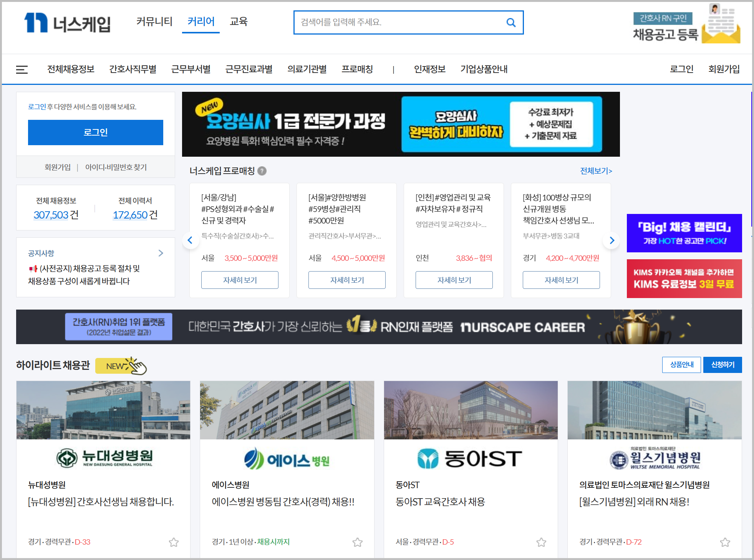754x560 pixels.
Task: Click the promatching help question-mark icon
Action: (262, 171)
